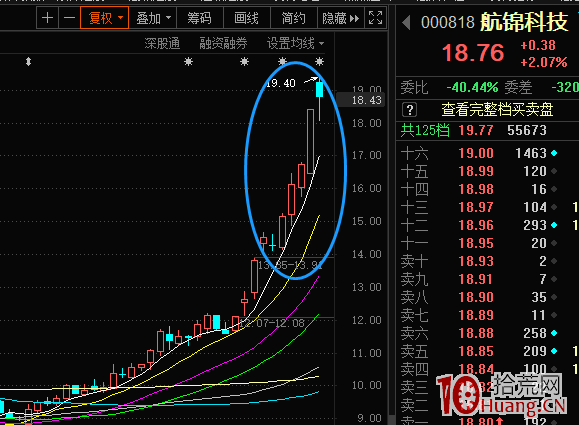Click the up-down arrow marker on chart
This screenshot has width=579, height=425.
coord(28,61)
